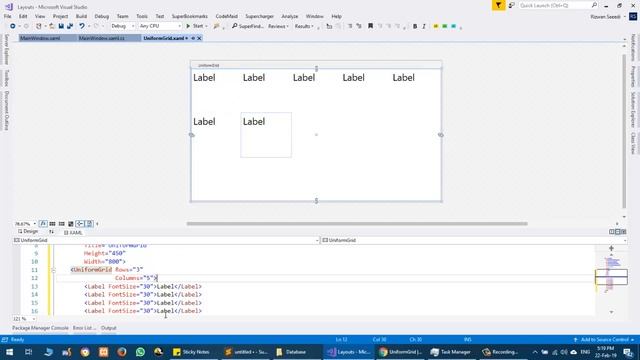Open the Build menu

click(x=81, y=16)
